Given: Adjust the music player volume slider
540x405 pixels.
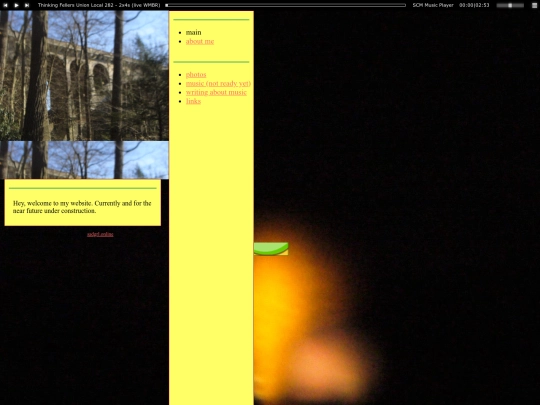Looking at the screenshot, I should tap(510, 5).
